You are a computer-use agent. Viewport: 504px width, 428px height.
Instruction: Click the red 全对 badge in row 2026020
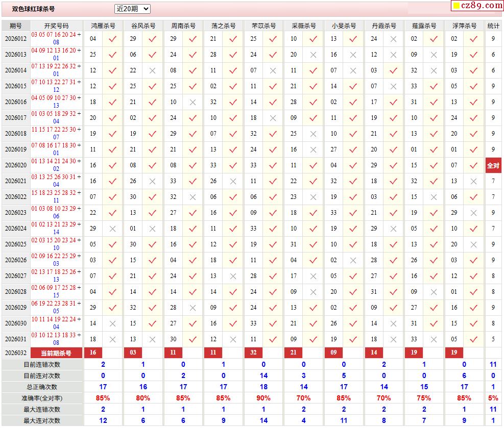493,165
